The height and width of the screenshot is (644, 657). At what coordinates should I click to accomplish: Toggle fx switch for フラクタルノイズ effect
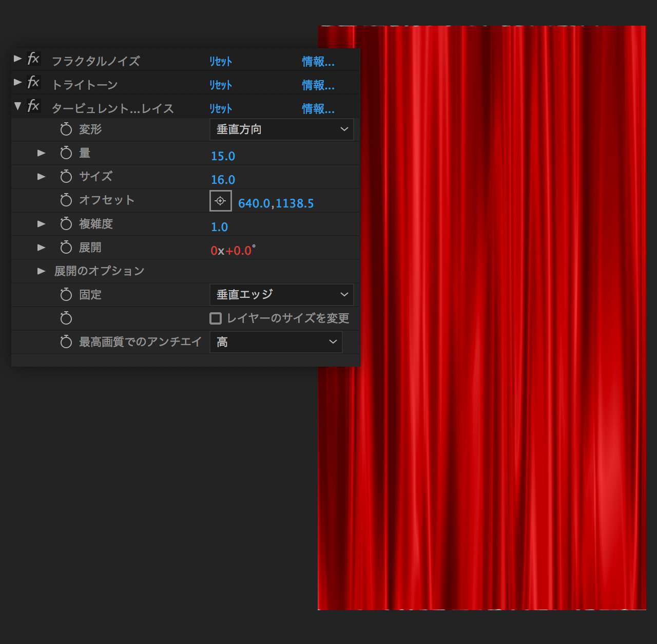[x=33, y=59]
